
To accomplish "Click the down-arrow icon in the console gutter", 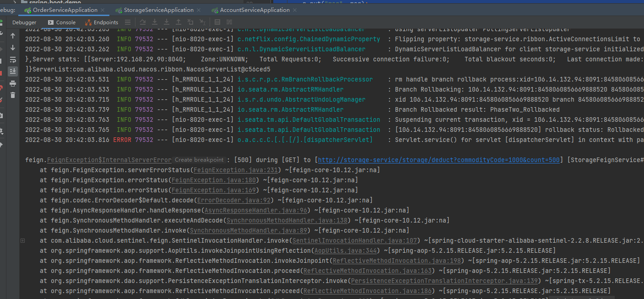I will point(13,48).
